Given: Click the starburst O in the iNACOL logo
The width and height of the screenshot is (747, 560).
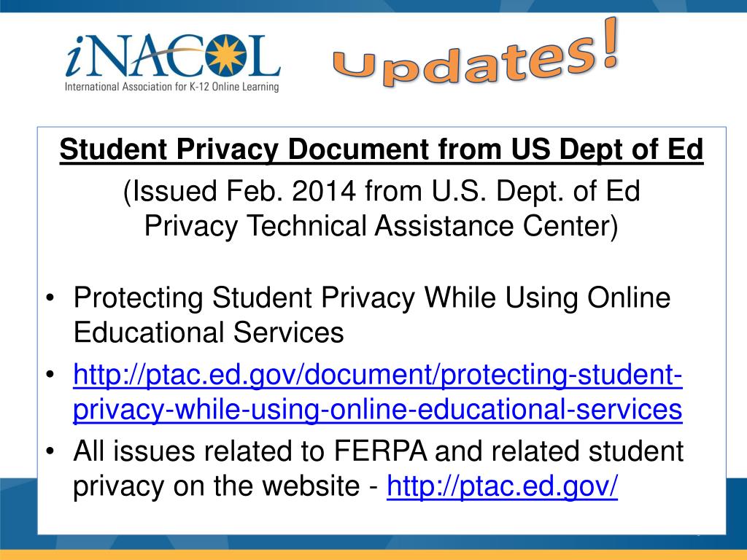Looking at the screenshot, I should tap(222, 55).
